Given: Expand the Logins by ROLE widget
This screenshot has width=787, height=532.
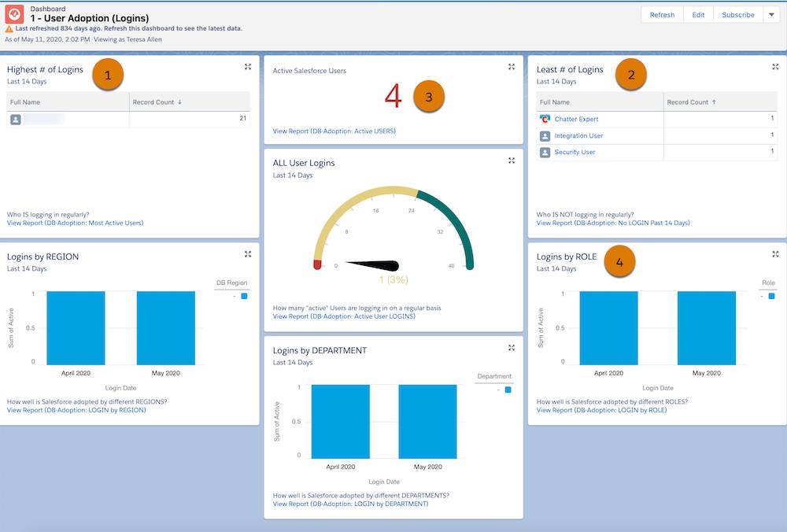Looking at the screenshot, I should point(774,253).
